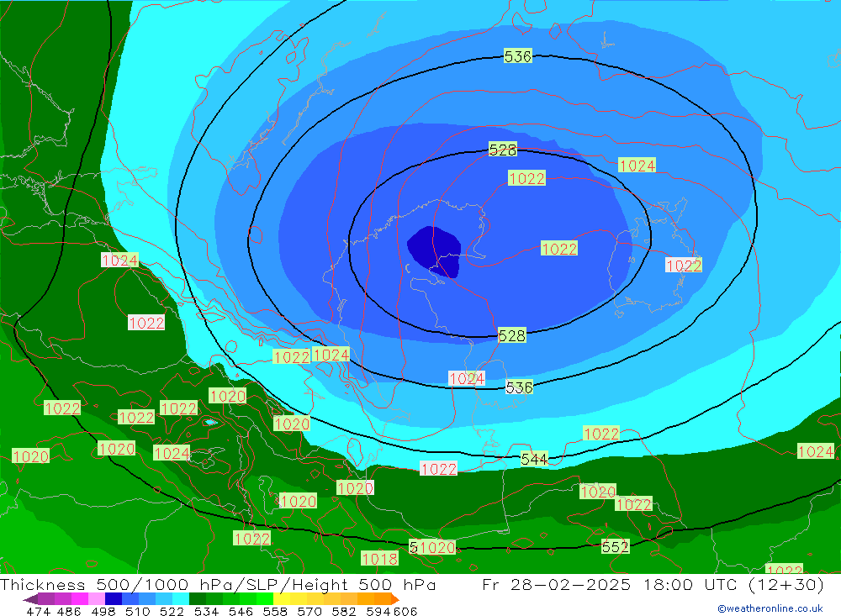Click the 1022 label just right of the dark-blue core
The width and height of the screenshot is (841, 616).
point(559,249)
